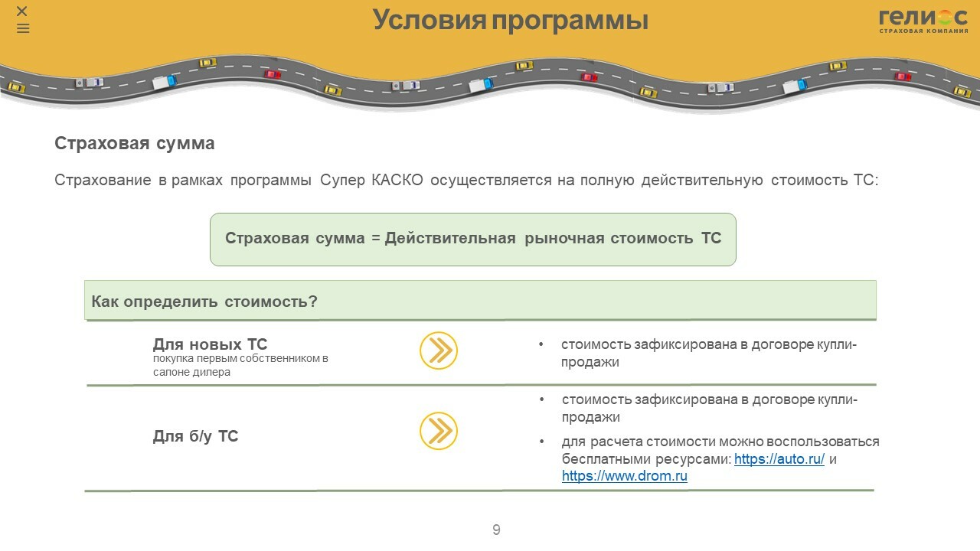Select the Страховая сумма heading

(135, 143)
